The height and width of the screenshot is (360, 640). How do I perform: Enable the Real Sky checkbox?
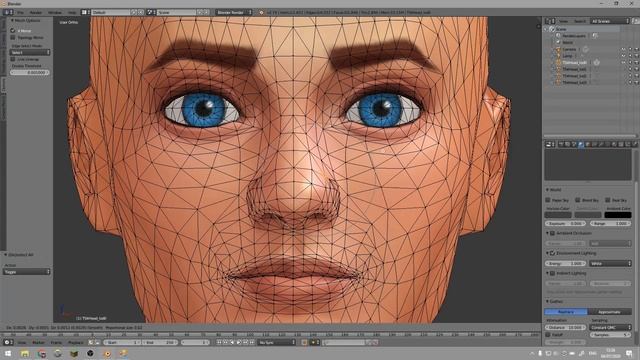[x=607, y=200]
